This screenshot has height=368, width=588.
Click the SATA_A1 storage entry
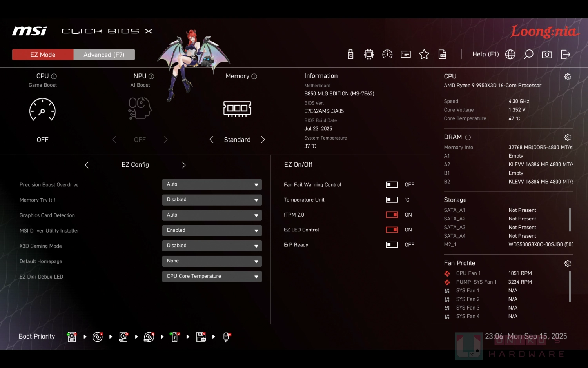490,210
